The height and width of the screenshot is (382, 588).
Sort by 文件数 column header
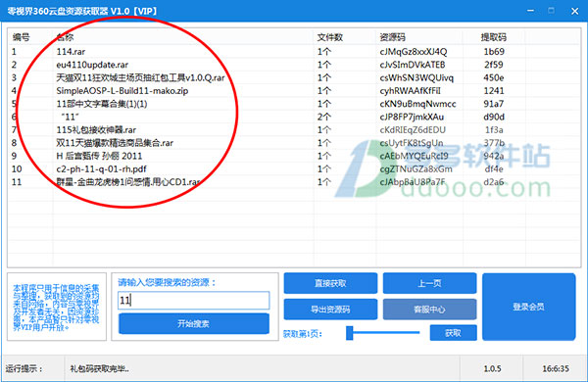[x=329, y=37]
